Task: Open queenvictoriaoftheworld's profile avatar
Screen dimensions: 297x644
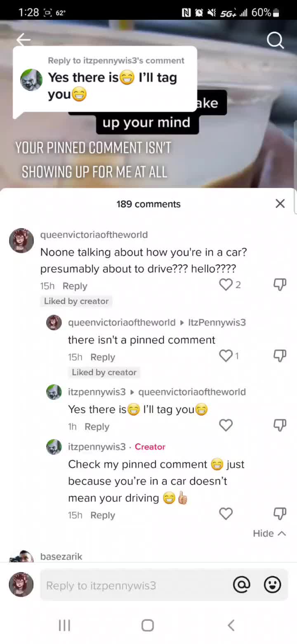Action: (x=21, y=240)
